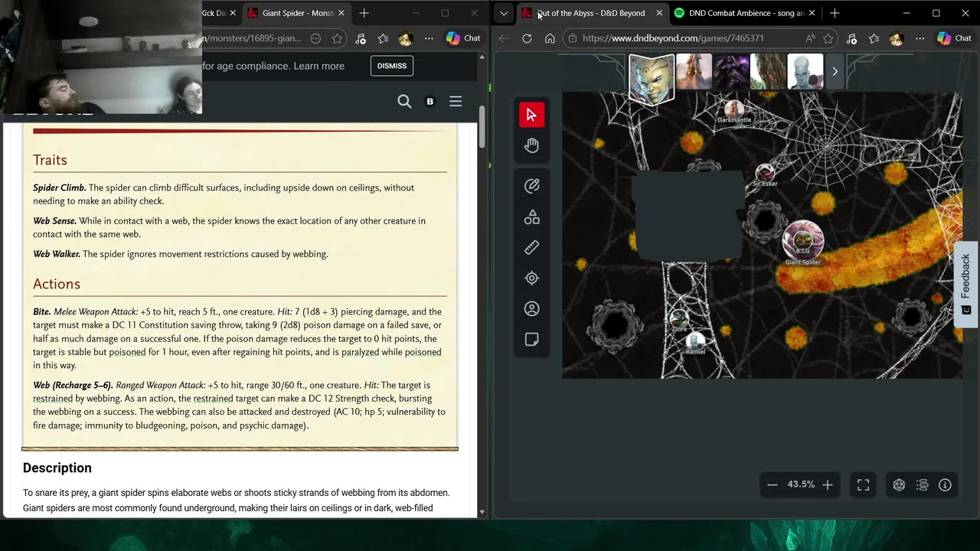
Task: Select the Darkmantle token on map
Action: pos(734,109)
